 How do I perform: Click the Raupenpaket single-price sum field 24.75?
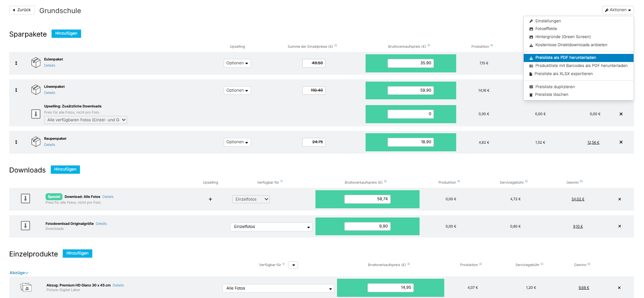point(314,142)
